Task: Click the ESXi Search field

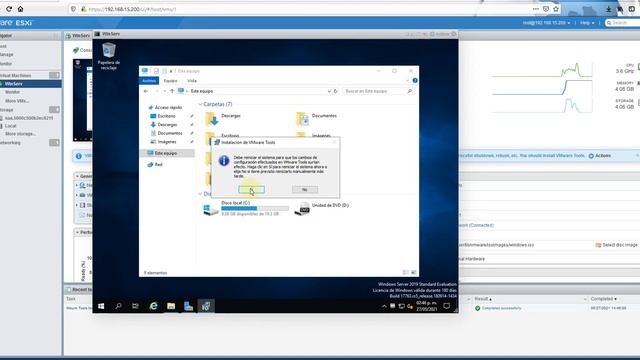Action: coord(622,23)
